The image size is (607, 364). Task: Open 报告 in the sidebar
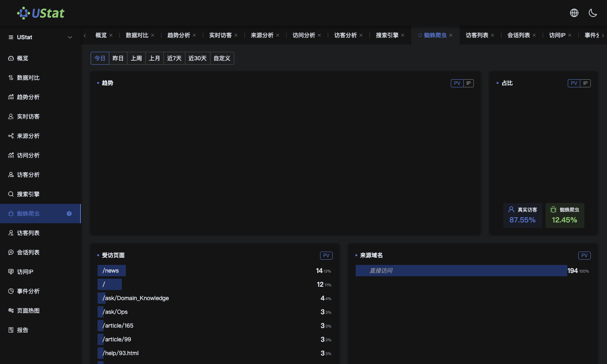tap(40, 330)
